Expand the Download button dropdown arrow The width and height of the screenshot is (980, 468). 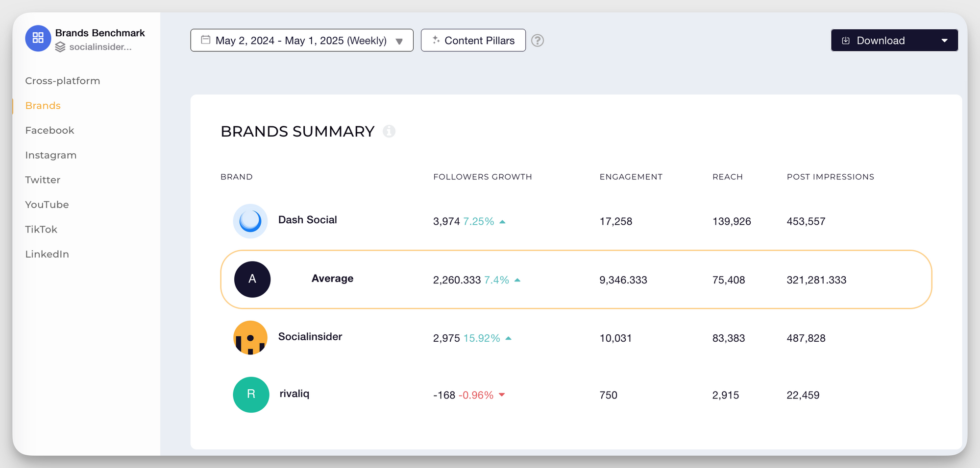(x=945, y=41)
